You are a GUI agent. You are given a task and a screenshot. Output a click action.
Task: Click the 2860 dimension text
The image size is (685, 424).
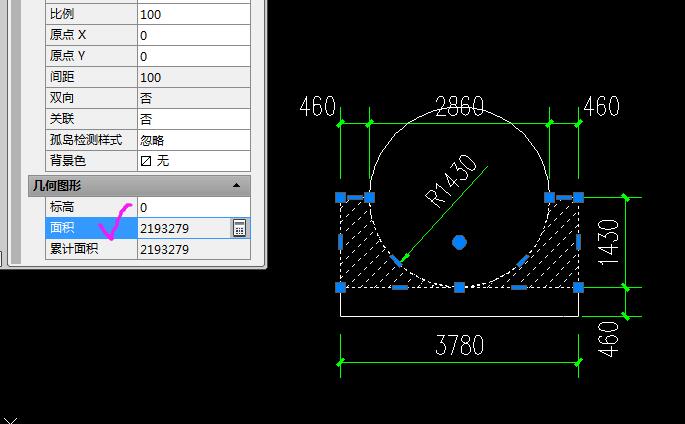460,106
